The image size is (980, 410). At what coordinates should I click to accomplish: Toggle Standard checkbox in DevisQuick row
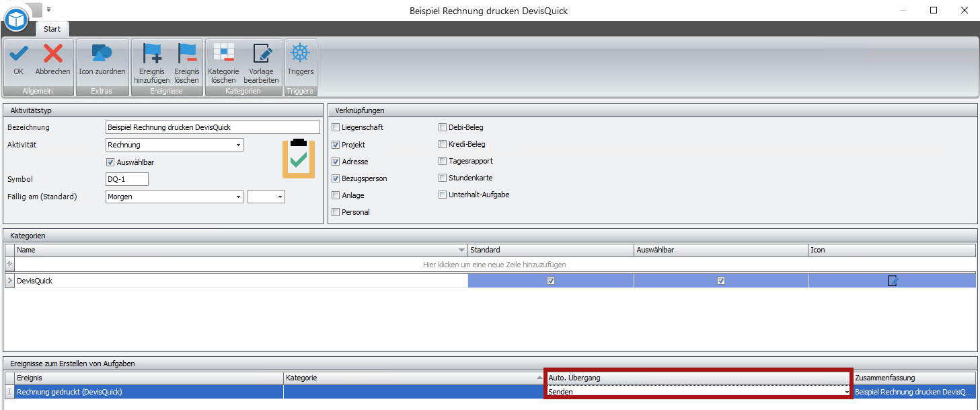[551, 281]
